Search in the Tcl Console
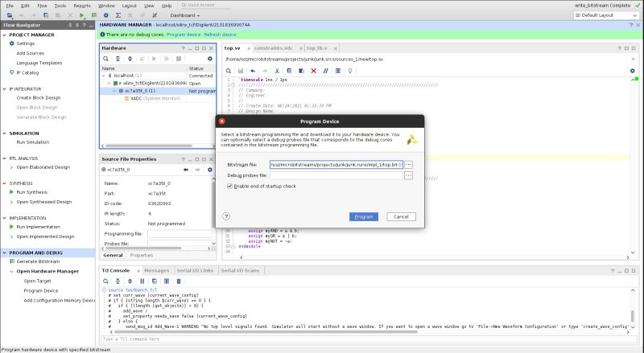 105,281
